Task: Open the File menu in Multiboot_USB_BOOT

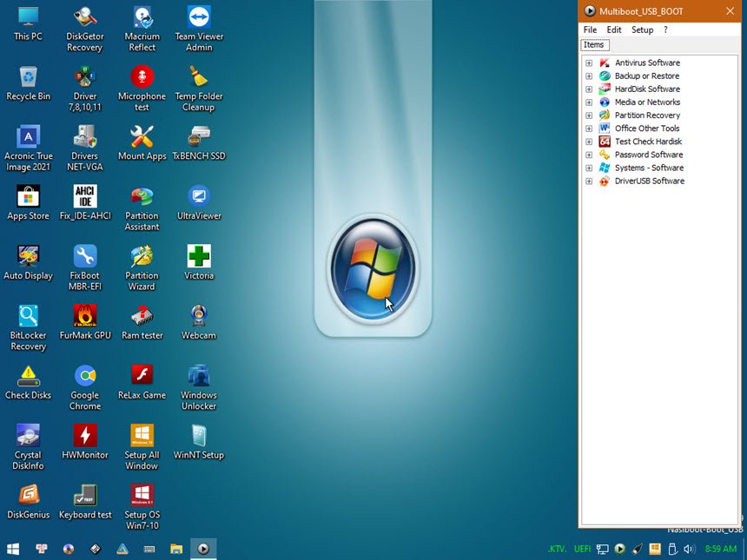Action: click(590, 30)
